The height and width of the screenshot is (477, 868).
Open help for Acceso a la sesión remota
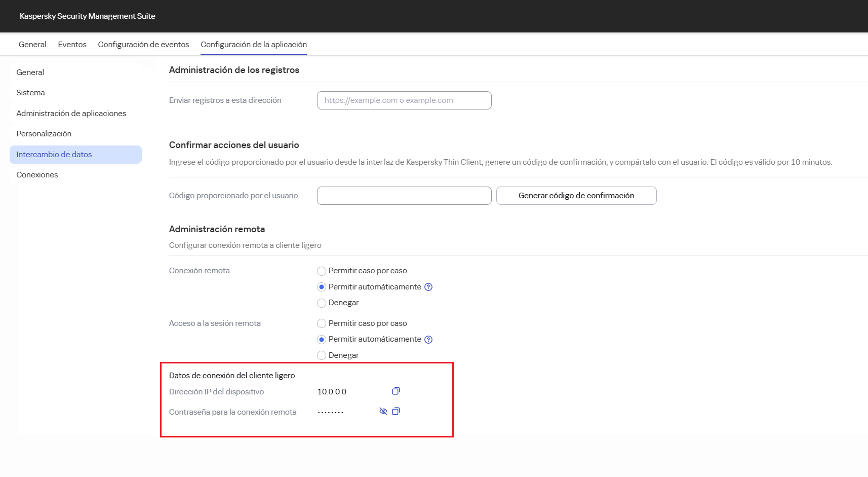pyautogui.click(x=428, y=339)
